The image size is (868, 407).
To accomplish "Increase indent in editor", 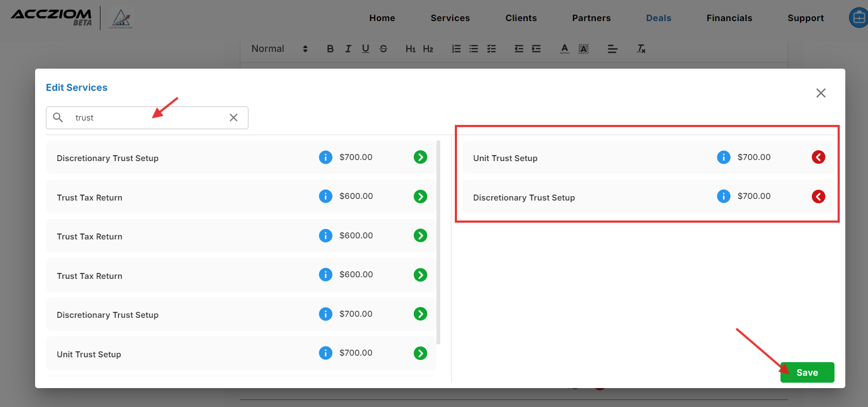I will (x=536, y=49).
